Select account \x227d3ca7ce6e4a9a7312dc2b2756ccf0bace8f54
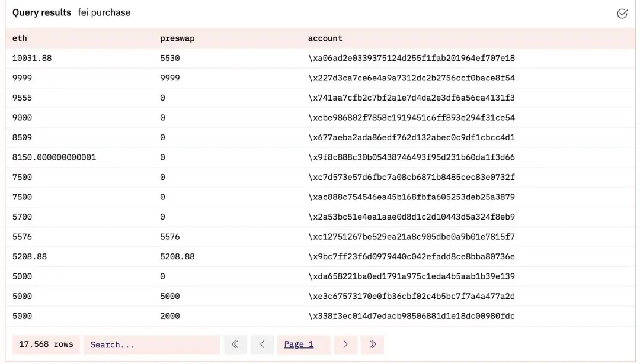Screen dimensions: 640x364 (x=411, y=78)
